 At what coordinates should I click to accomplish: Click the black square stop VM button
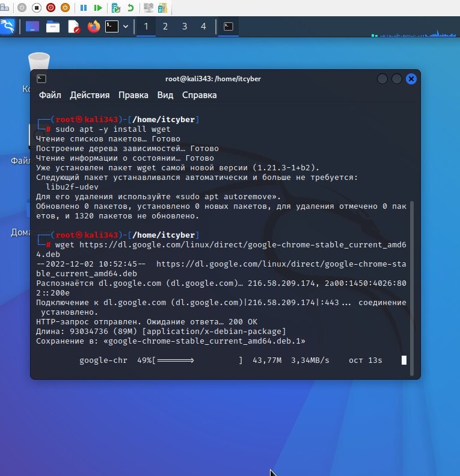point(37,8)
